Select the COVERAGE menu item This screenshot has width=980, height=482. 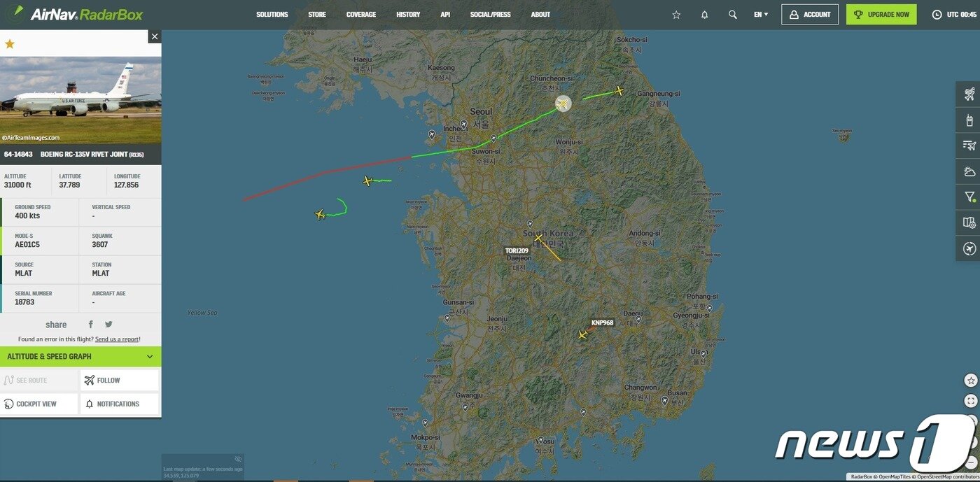point(361,14)
